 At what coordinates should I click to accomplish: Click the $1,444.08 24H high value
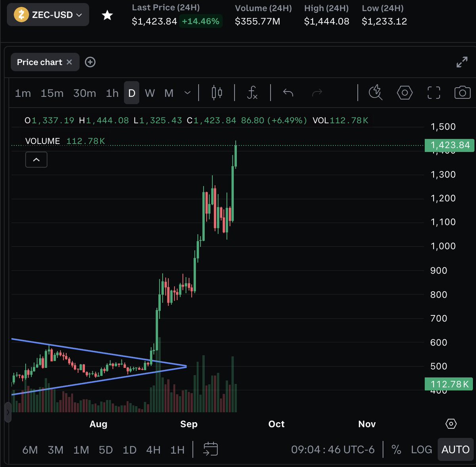point(326,21)
